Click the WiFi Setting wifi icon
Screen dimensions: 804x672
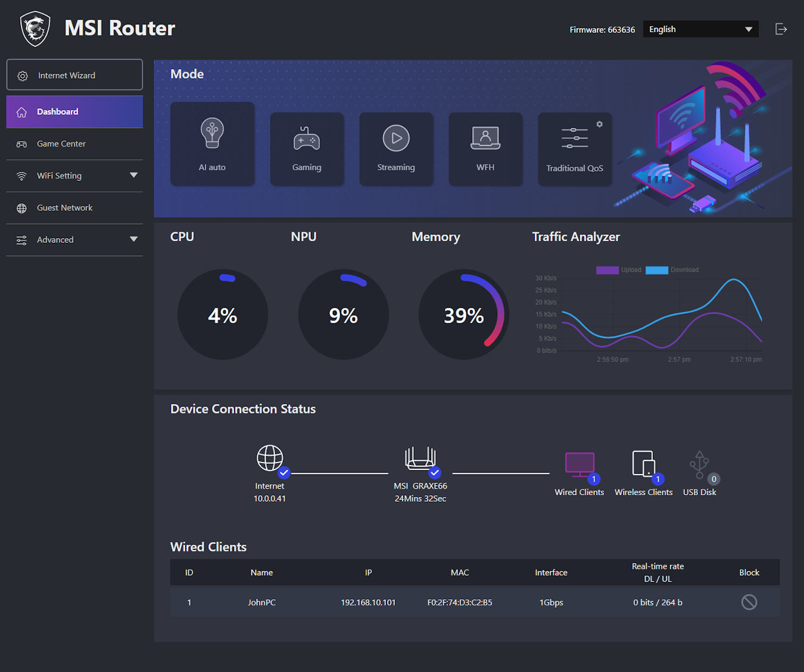tap(21, 176)
